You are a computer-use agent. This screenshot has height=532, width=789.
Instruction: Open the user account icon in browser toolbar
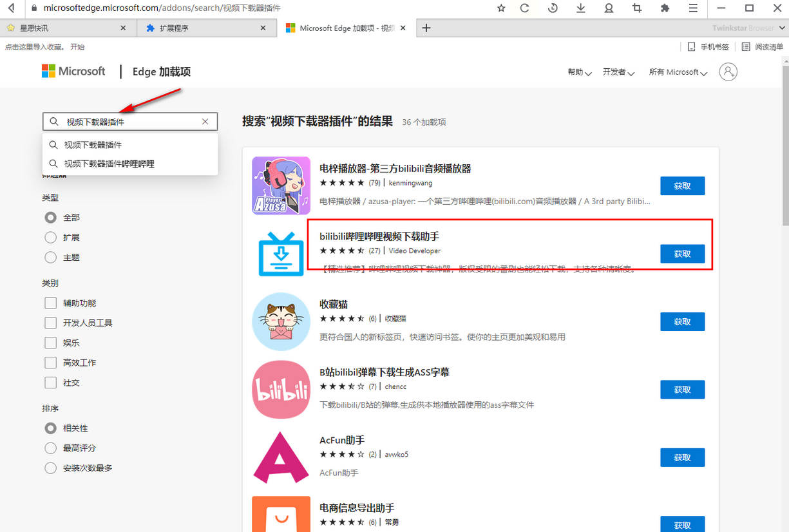(x=609, y=8)
